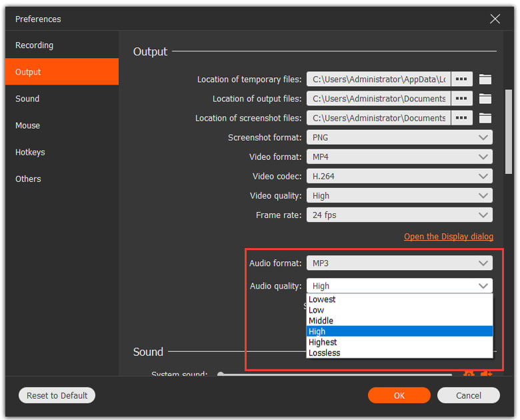Open folder for output files location
Viewport: 520px width, 420px height.
(x=485, y=99)
